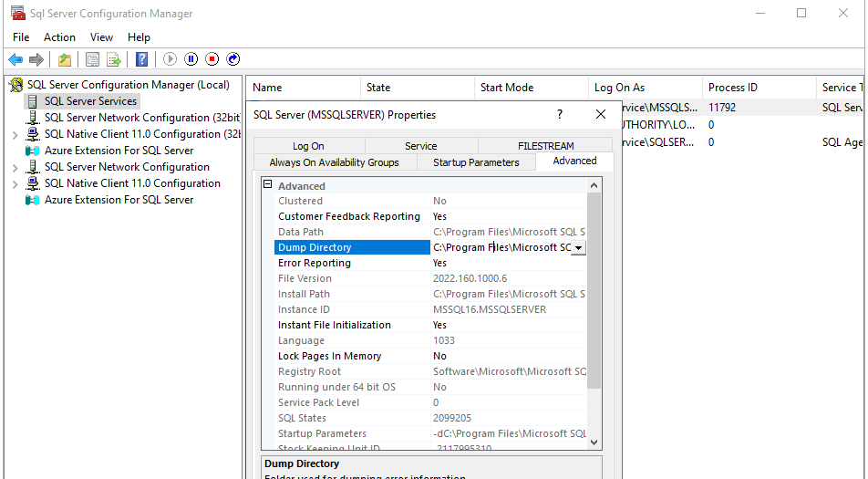Image resolution: width=868 pixels, height=479 pixels.
Task: Click the Sql Server Configuration Manager title bar icon
Action: tap(17, 13)
